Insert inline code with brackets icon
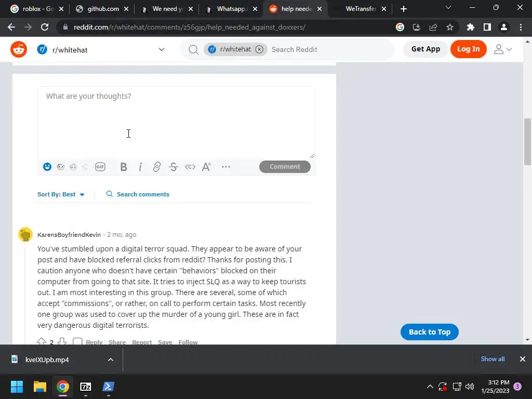 click(x=190, y=167)
